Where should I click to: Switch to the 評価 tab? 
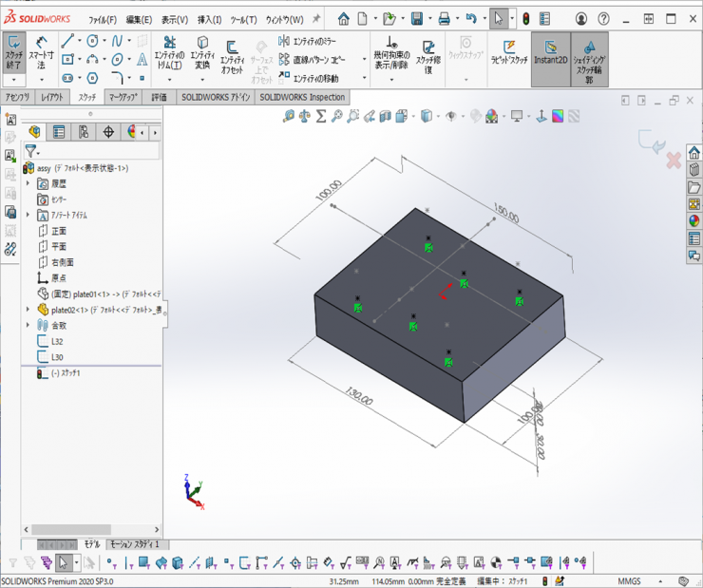[x=159, y=97]
